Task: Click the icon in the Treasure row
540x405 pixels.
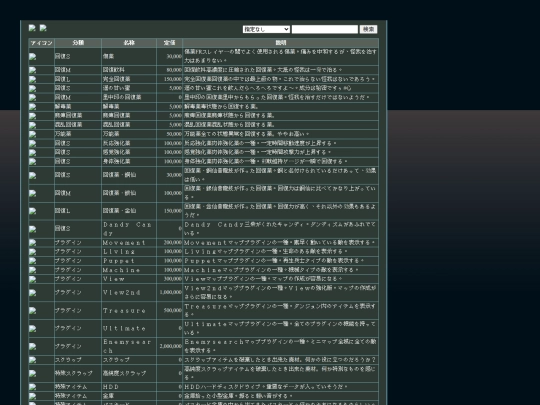Action: [32, 311]
